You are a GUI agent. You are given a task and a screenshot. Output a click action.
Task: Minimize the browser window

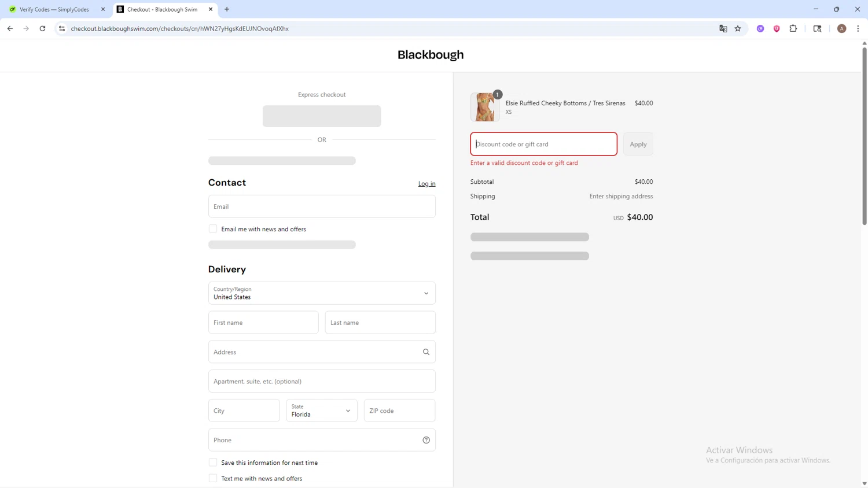tap(816, 9)
